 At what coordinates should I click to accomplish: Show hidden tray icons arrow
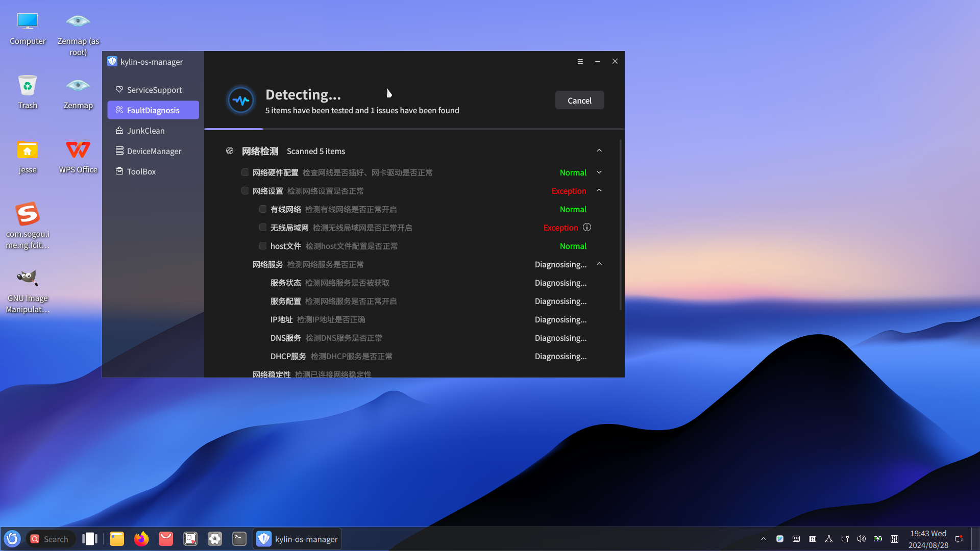tap(764, 539)
